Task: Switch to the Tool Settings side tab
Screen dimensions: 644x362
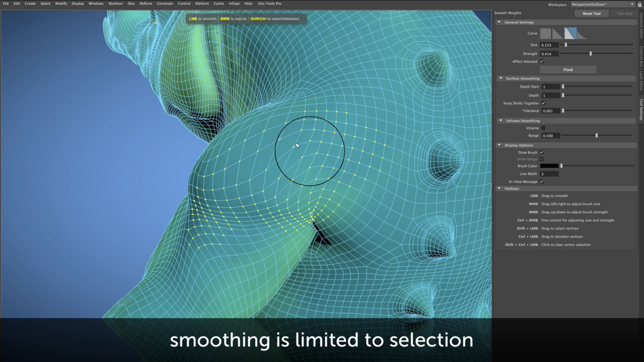Action: click(x=641, y=109)
